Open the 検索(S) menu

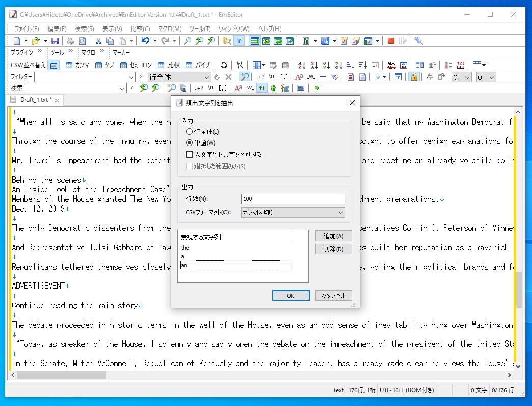pyautogui.click(x=84, y=29)
